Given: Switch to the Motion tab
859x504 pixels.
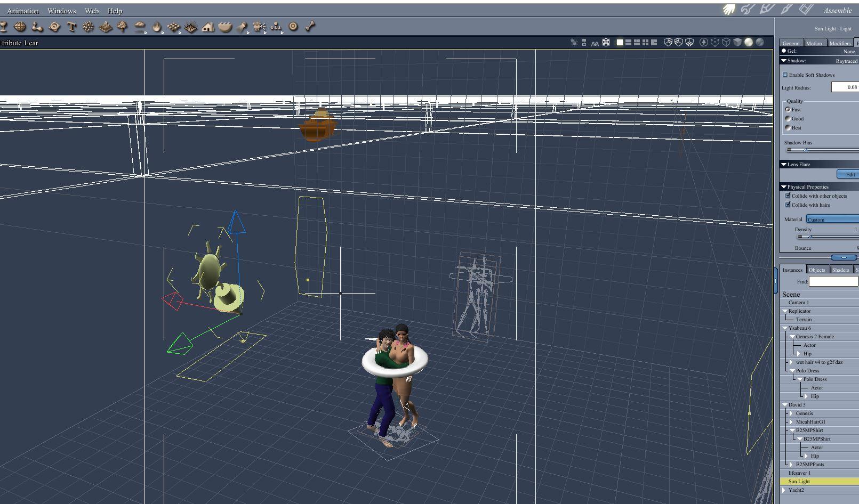Looking at the screenshot, I should click(814, 43).
